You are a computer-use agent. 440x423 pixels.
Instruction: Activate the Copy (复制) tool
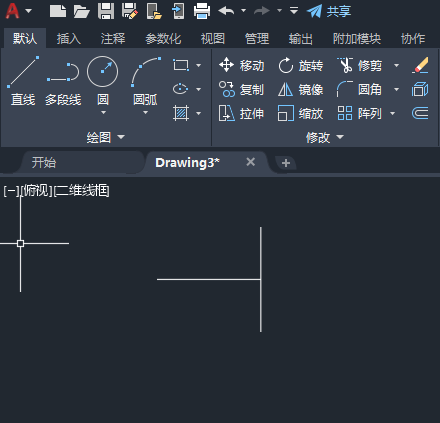tap(242, 89)
